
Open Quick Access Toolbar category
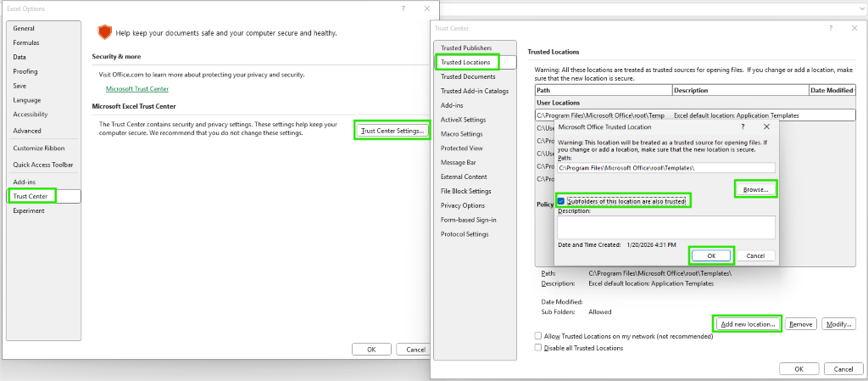43,165
